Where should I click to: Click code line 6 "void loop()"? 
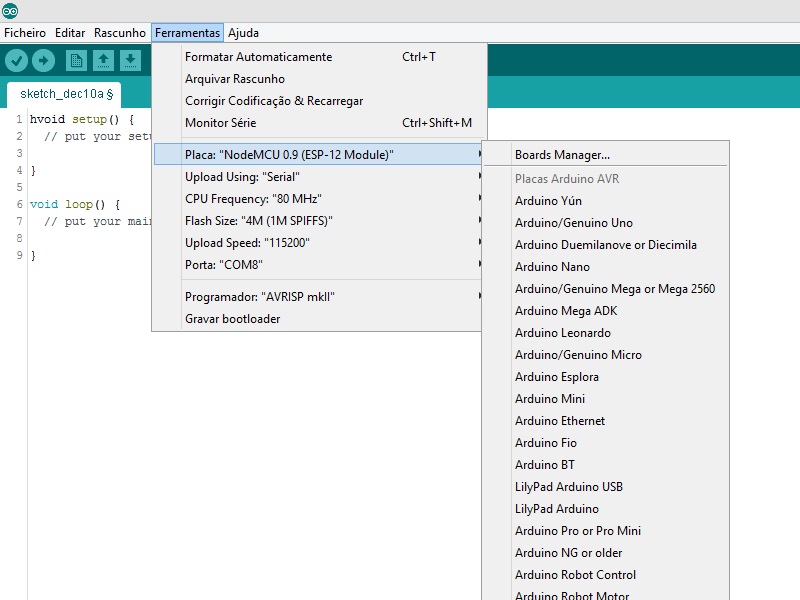[x=75, y=204]
